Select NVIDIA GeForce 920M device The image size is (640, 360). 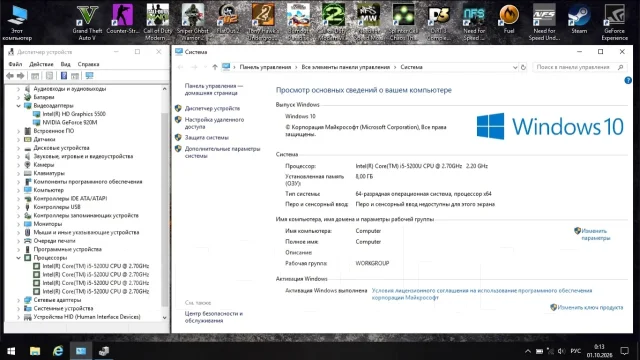(70, 122)
